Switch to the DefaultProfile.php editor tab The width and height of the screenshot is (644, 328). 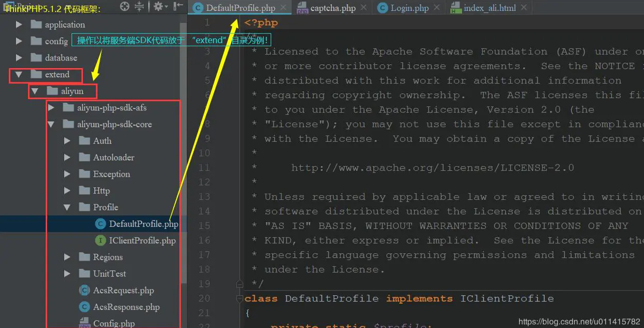(x=241, y=8)
